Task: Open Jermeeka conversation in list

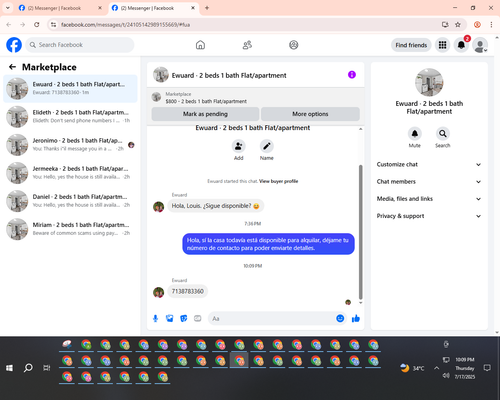Action: tap(70, 173)
